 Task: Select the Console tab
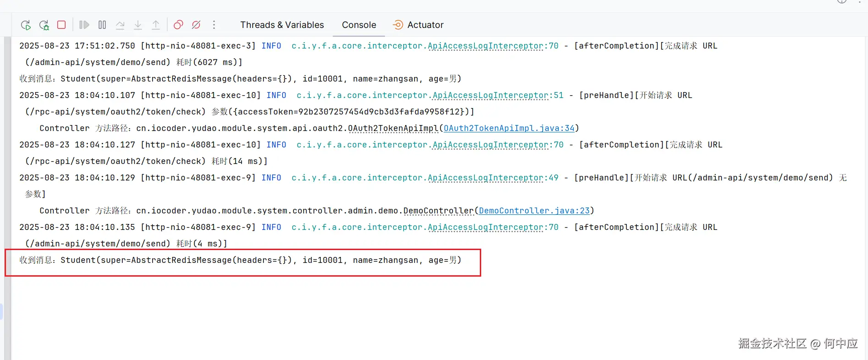[359, 25]
